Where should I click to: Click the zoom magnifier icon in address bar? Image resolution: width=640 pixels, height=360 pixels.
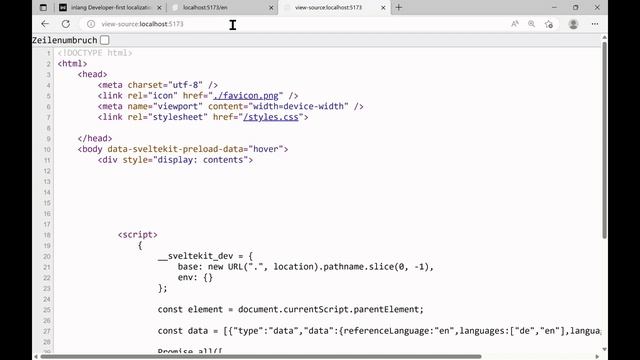(531, 24)
